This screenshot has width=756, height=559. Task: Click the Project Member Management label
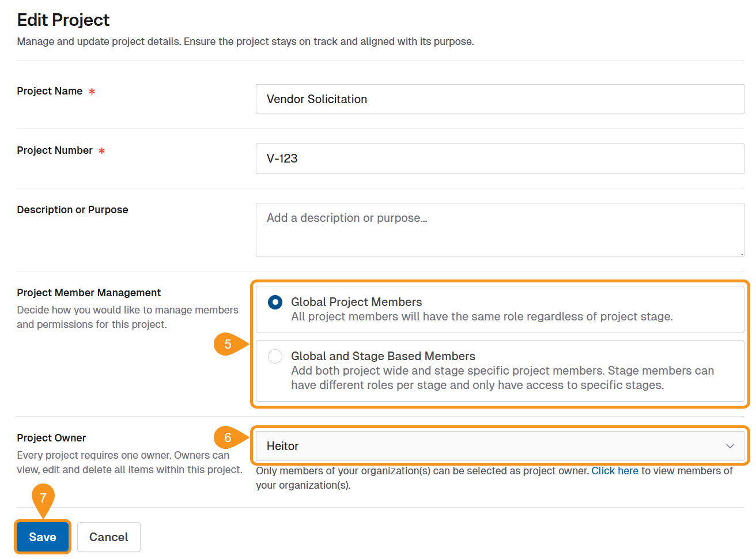click(x=89, y=293)
